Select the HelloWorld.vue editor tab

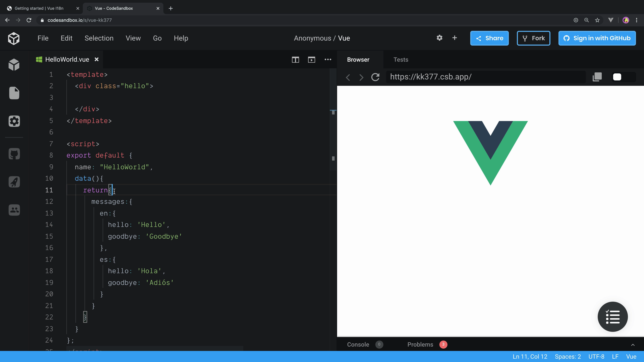(67, 59)
